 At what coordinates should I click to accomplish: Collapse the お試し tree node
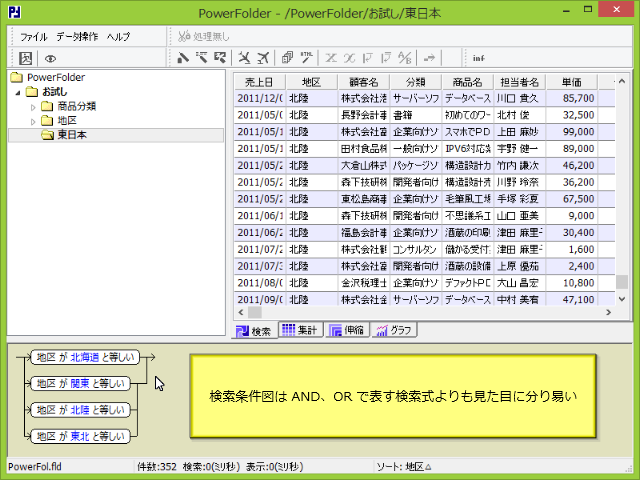pyautogui.click(x=18, y=93)
